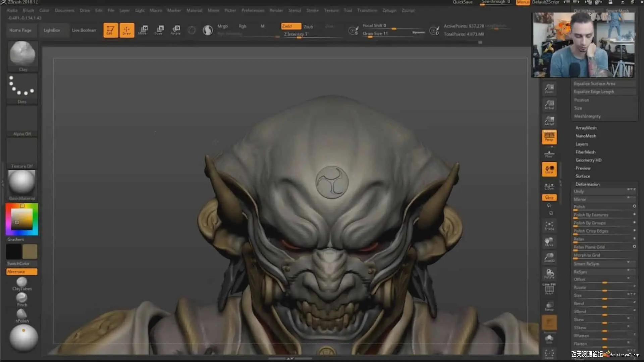Enable Zsub mode
Screen dimensions: 644x362
click(309, 26)
